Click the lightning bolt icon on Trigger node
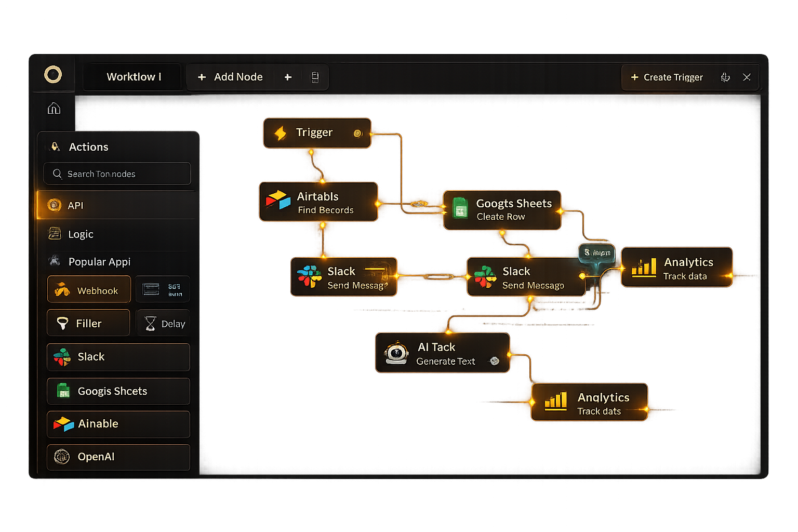This screenshot has width=798, height=532. pyautogui.click(x=280, y=132)
